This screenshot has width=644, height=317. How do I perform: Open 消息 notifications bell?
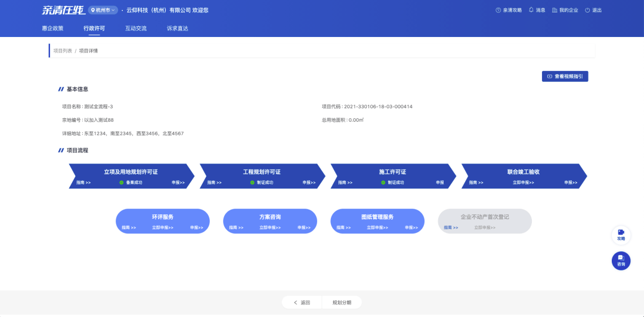coord(531,10)
